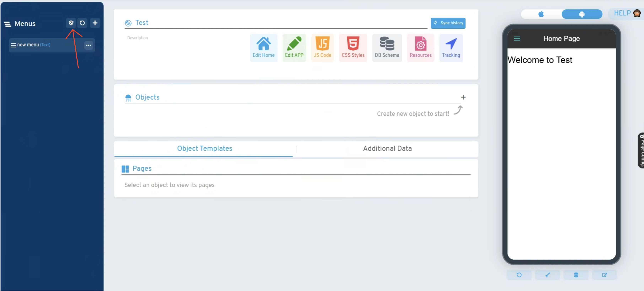The width and height of the screenshot is (644, 291).
Task: Click the refresh icon beside Menus
Action: coord(82,23)
